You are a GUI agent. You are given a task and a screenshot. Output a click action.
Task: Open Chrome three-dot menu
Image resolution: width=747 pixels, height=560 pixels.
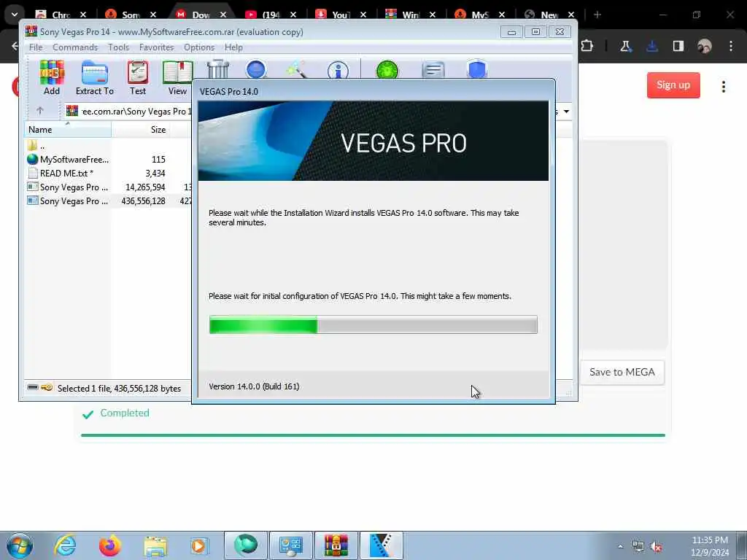tap(731, 46)
